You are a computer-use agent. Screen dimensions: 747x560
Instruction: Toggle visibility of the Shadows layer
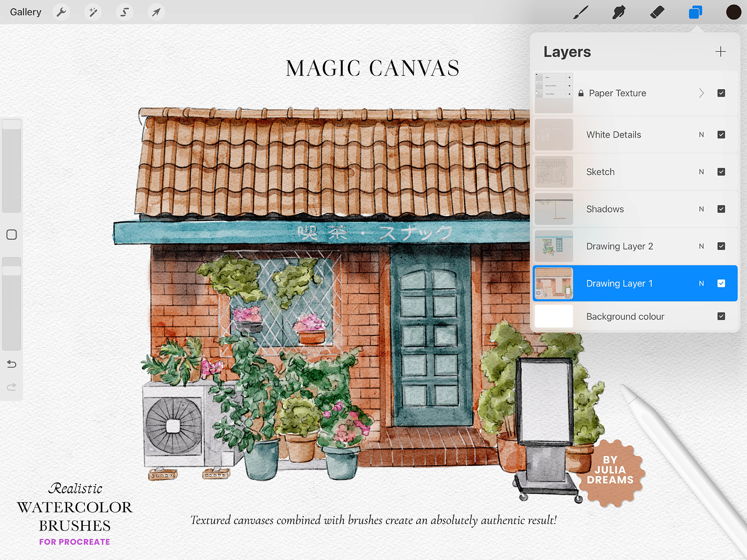721,209
